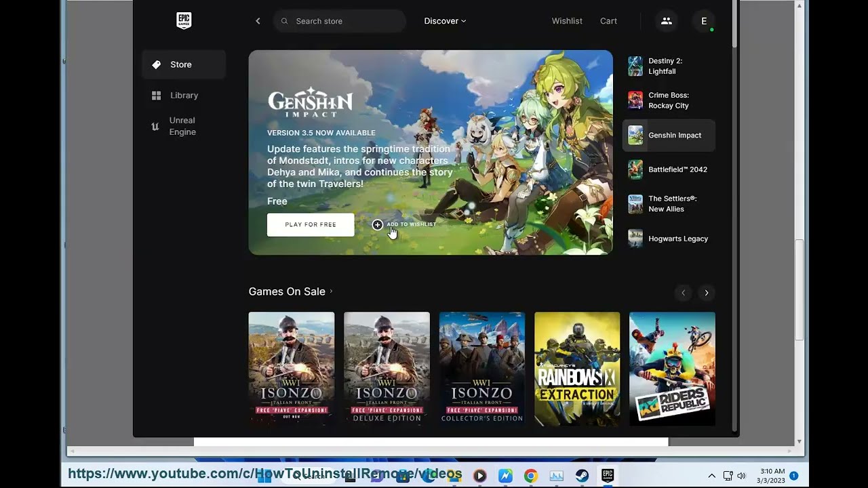Screen dimensions: 868x488
Task: Select Hogwarts Legacy title text
Action: [678, 239]
